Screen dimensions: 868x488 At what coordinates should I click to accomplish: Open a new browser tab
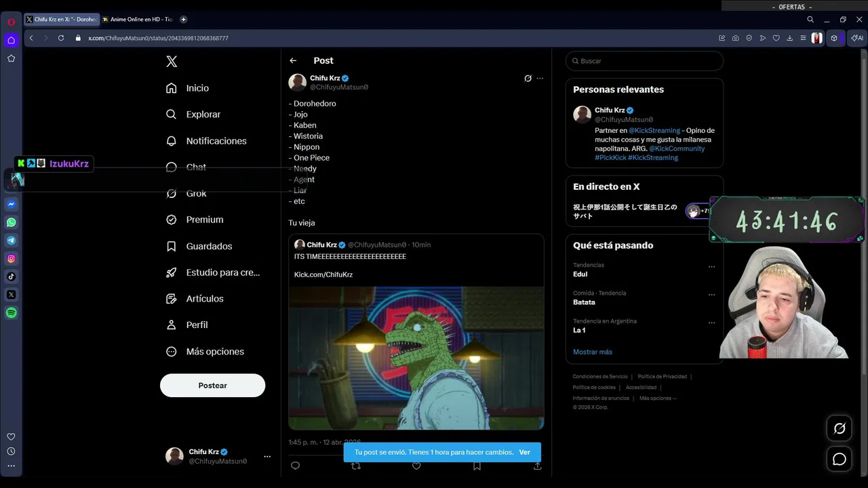pyautogui.click(x=183, y=20)
